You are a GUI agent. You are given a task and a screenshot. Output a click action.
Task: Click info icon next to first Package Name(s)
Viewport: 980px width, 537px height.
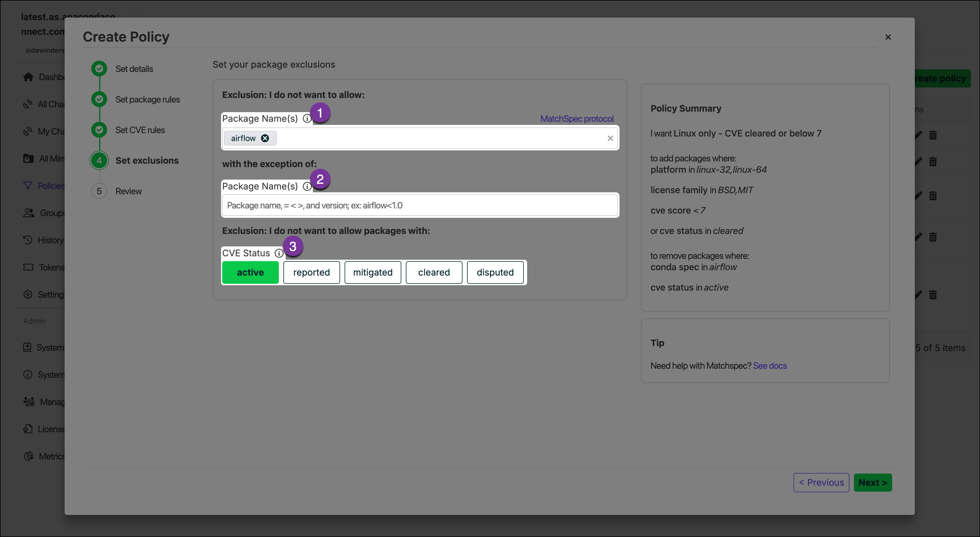tap(307, 119)
